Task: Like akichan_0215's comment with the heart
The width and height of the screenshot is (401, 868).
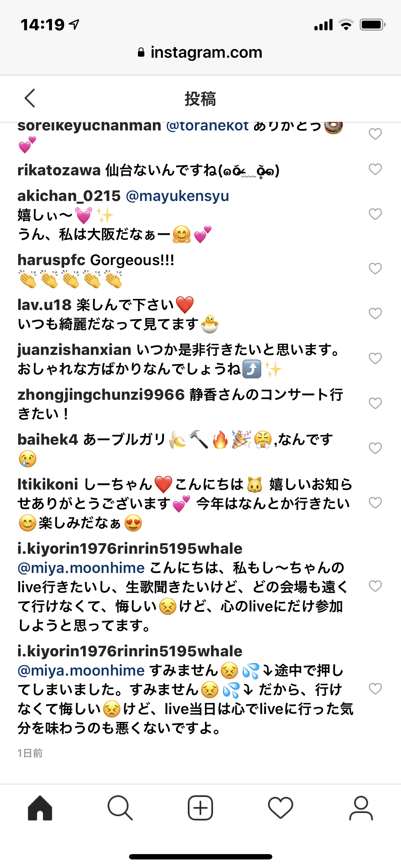Action: 375,214
